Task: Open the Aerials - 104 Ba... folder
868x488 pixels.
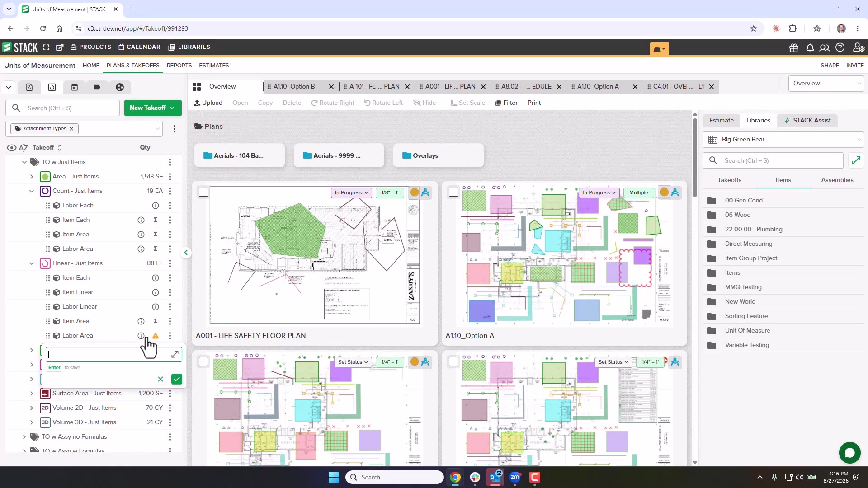Action: tap(240, 155)
